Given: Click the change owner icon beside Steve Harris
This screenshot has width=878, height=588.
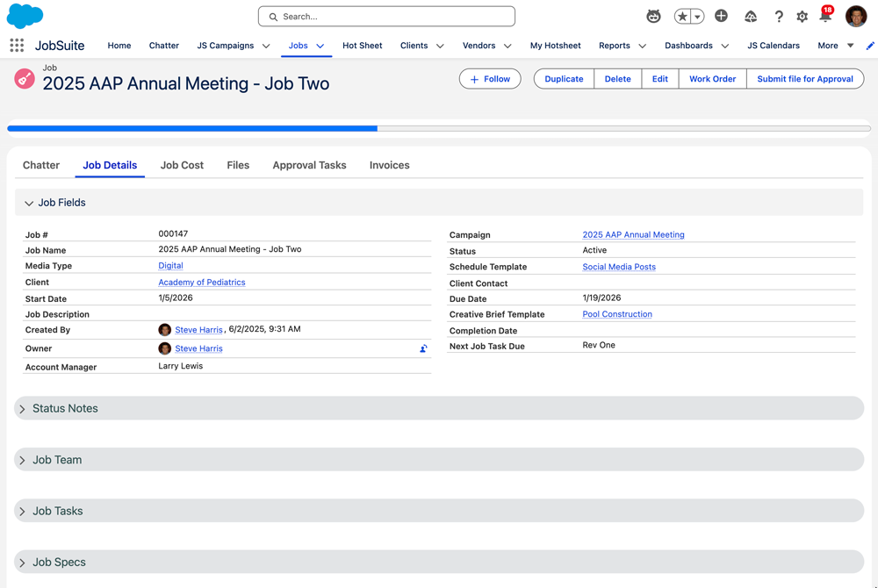Looking at the screenshot, I should coord(422,348).
